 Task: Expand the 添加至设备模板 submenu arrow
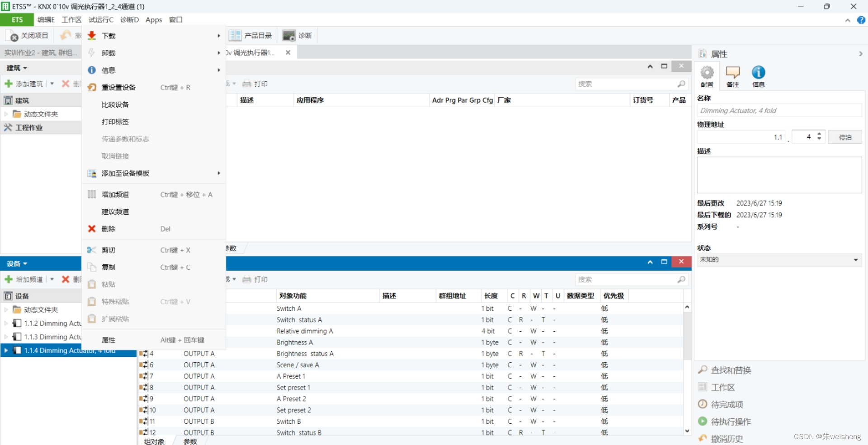click(x=219, y=173)
